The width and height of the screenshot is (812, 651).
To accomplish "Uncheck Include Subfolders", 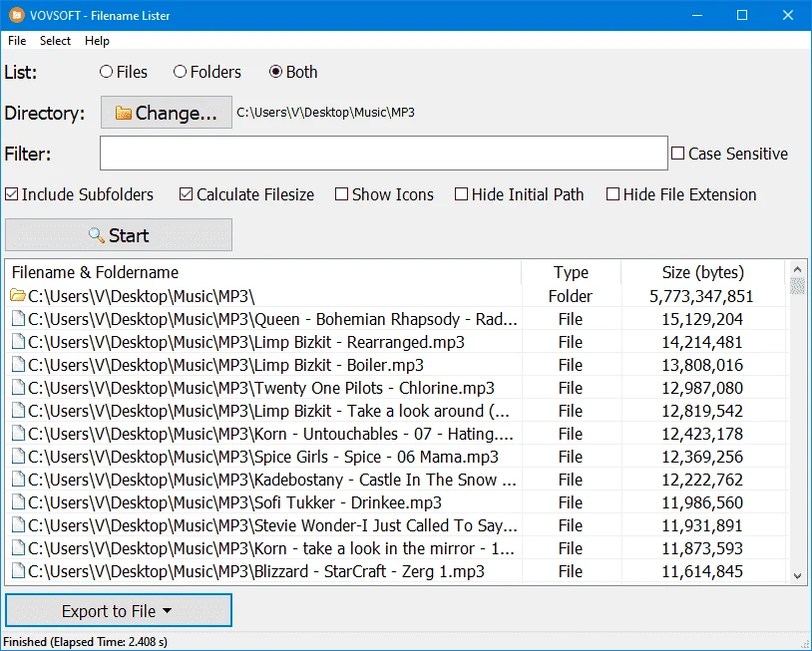I will (11, 194).
